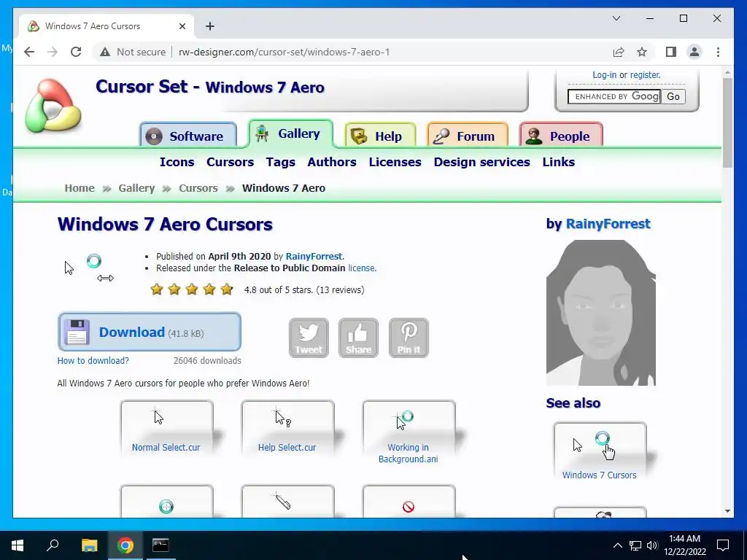The height and width of the screenshot is (560, 747).
Task: Open the Windows Start menu
Action: pos(18,545)
